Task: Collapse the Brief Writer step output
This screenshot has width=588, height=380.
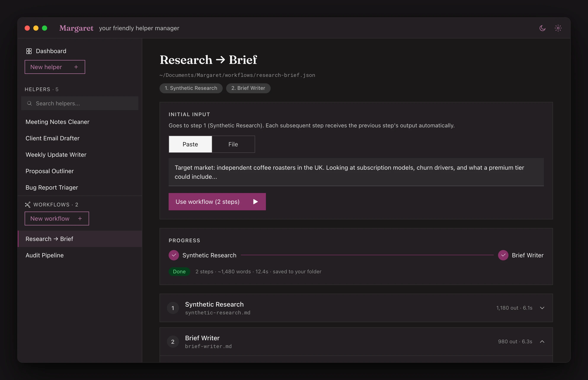Action: [542, 342]
